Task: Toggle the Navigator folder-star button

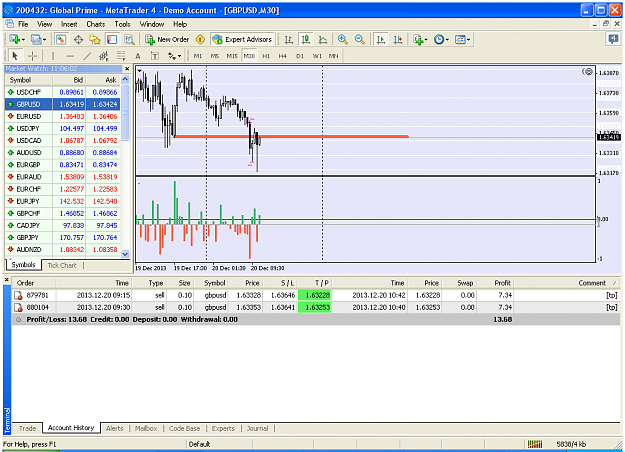Action: pyautogui.click(x=95, y=39)
